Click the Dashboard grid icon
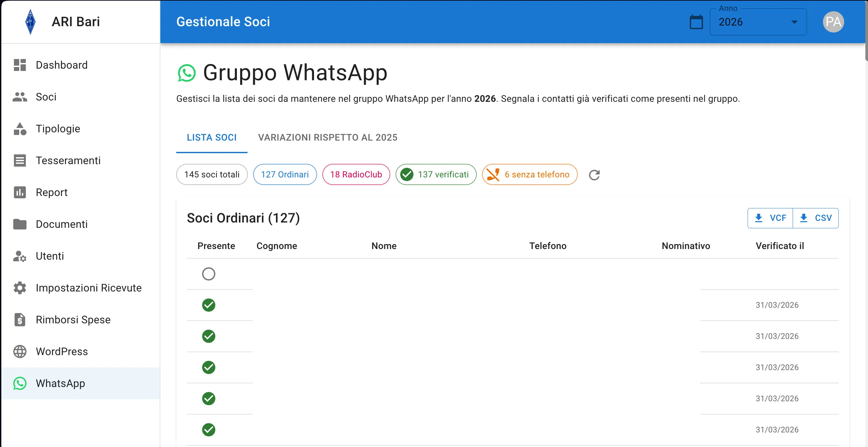 [x=20, y=65]
